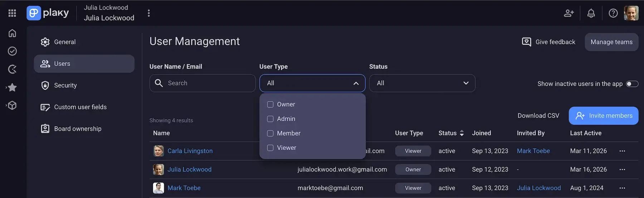Image resolution: width=644 pixels, height=198 pixels.
Task: Change Carla Livingston's Viewer user type
Action: [x=413, y=151]
